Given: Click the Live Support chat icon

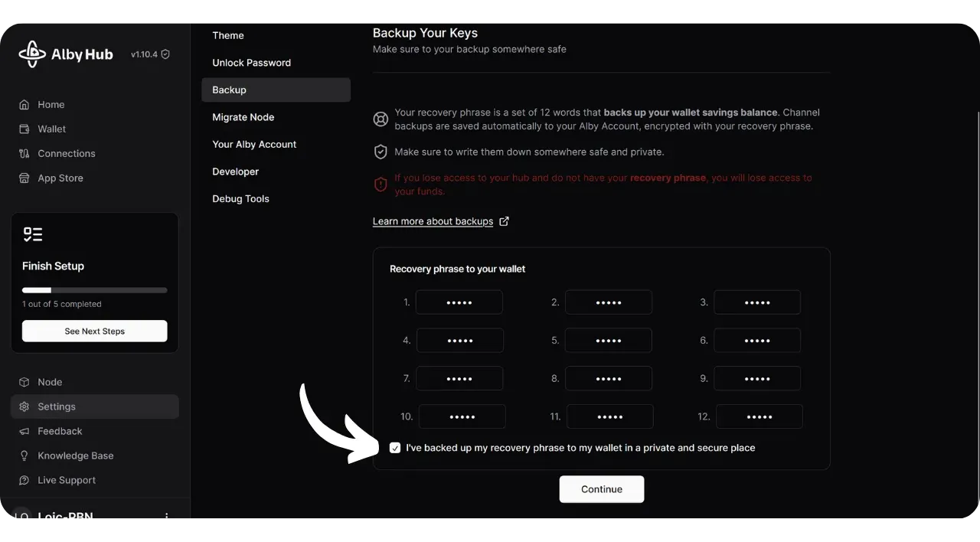Looking at the screenshot, I should (x=24, y=480).
